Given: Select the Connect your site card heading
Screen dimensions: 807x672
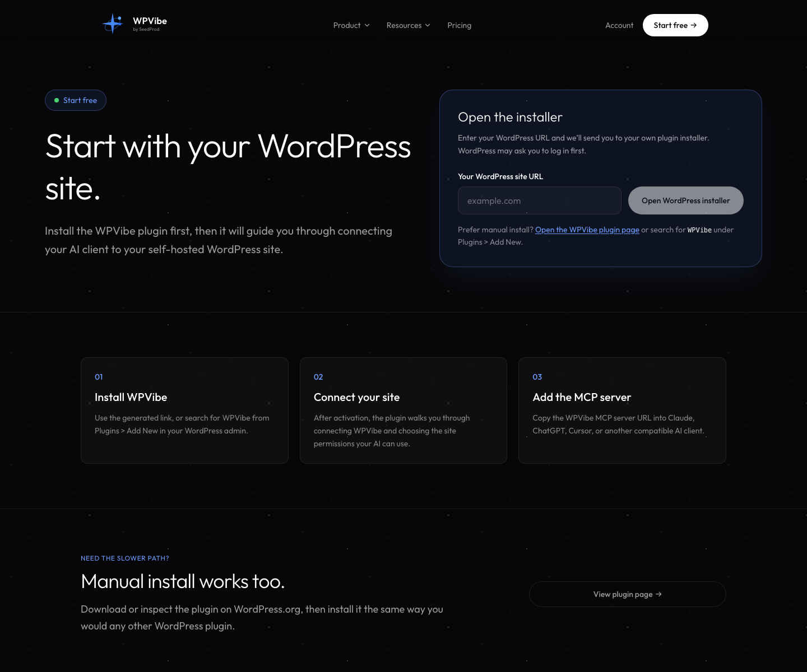Looking at the screenshot, I should [x=356, y=397].
